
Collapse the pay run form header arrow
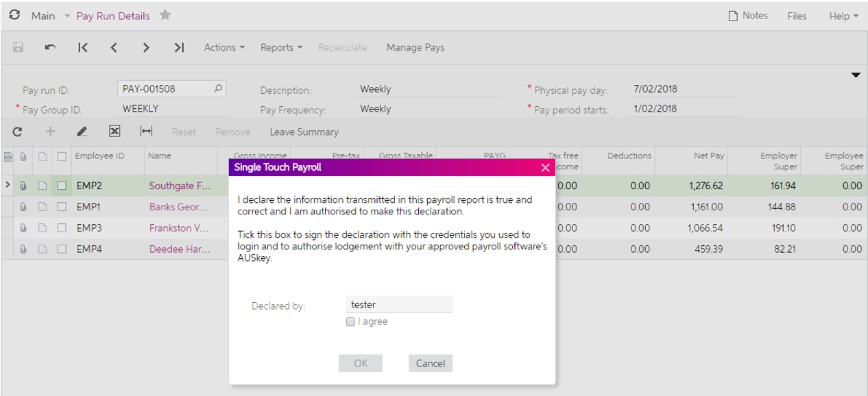coord(856,75)
